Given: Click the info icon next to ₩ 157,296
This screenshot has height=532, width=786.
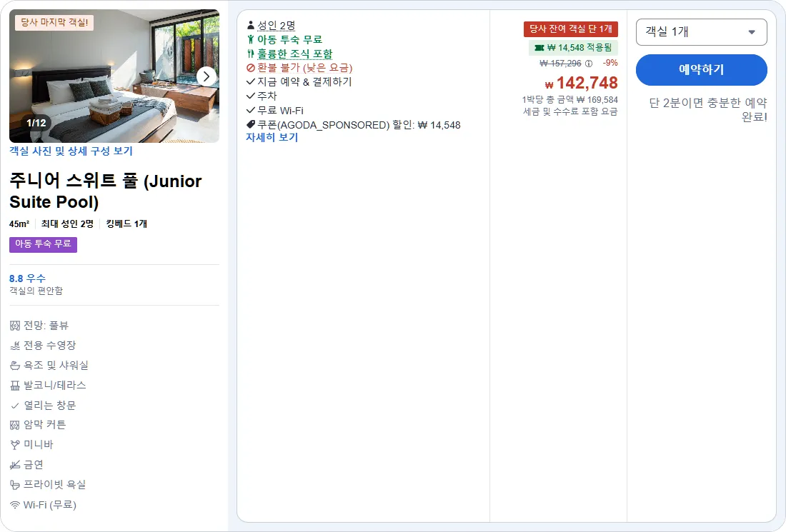Looking at the screenshot, I should (x=589, y=64).
